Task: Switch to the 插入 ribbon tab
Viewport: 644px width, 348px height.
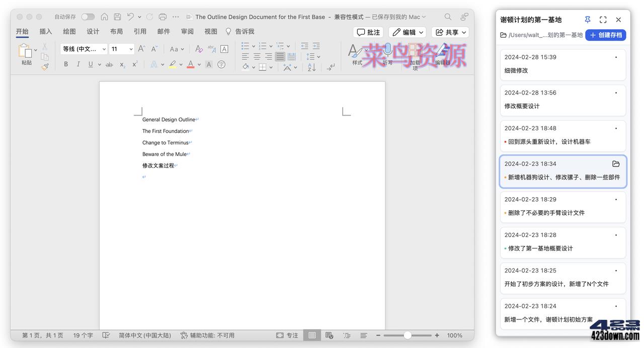Action: click(x=46, y=31)
